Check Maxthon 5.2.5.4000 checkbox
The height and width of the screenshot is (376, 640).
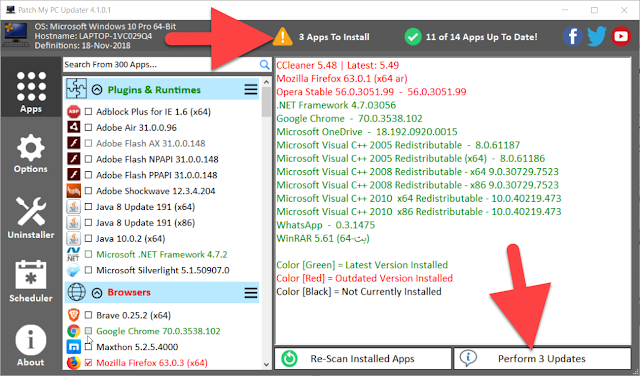tap(88, 347)
